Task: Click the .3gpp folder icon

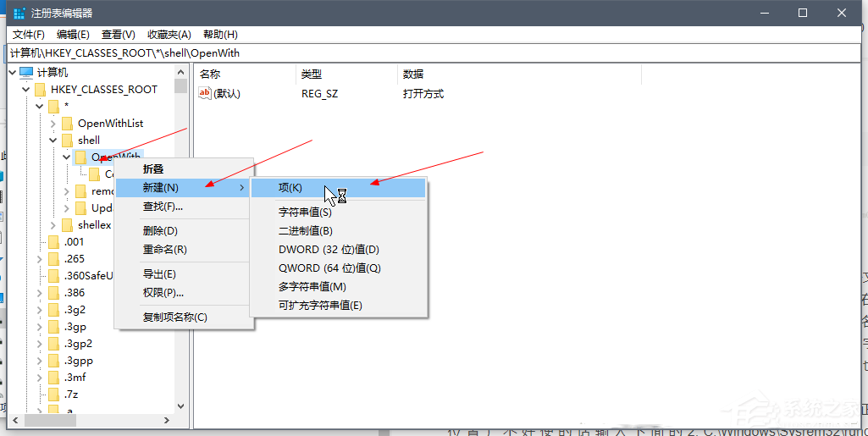Action: (53, 361)
